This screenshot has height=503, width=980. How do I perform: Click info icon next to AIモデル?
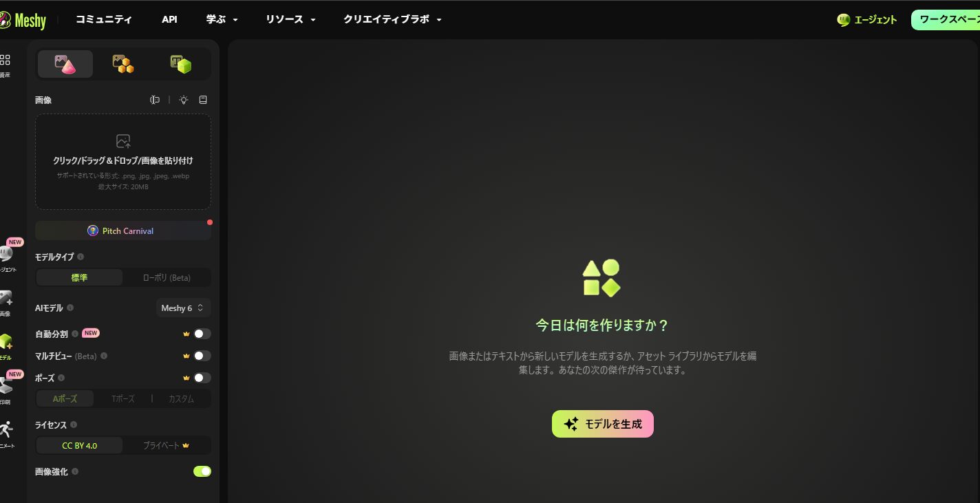click(x=70, y=308)
